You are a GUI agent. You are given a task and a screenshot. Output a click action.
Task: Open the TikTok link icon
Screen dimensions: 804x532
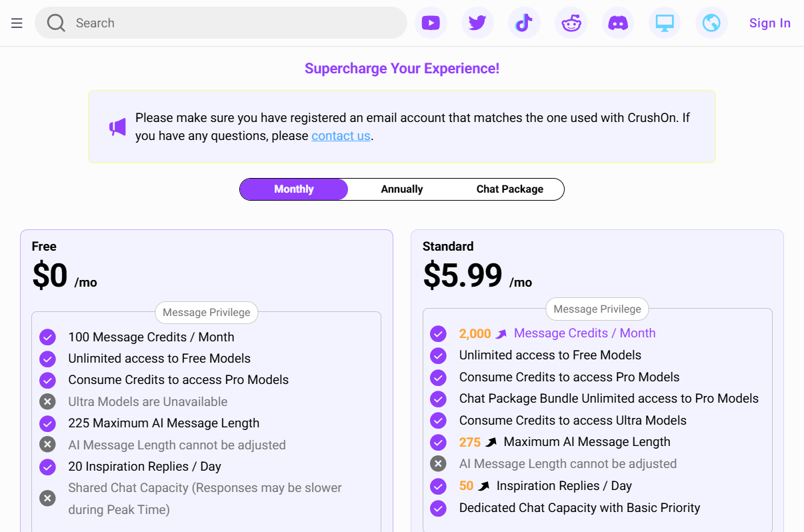[x=524, y=23]
